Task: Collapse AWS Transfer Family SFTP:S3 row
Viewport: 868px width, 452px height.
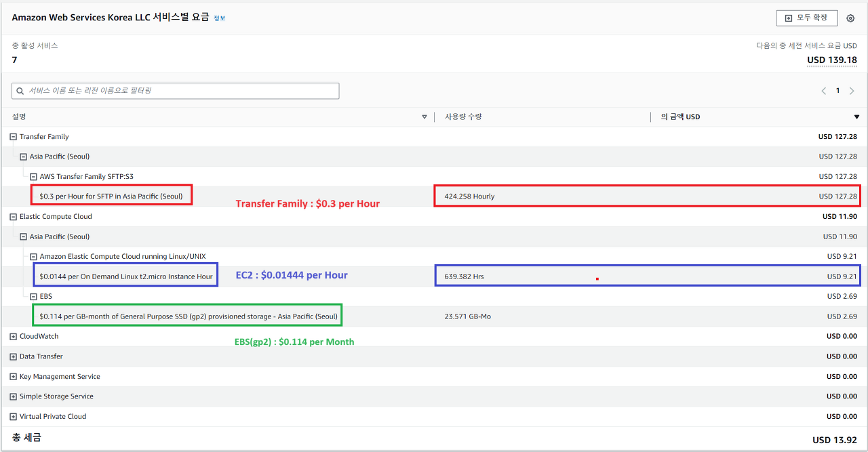Action: click(x=33, y=177)
